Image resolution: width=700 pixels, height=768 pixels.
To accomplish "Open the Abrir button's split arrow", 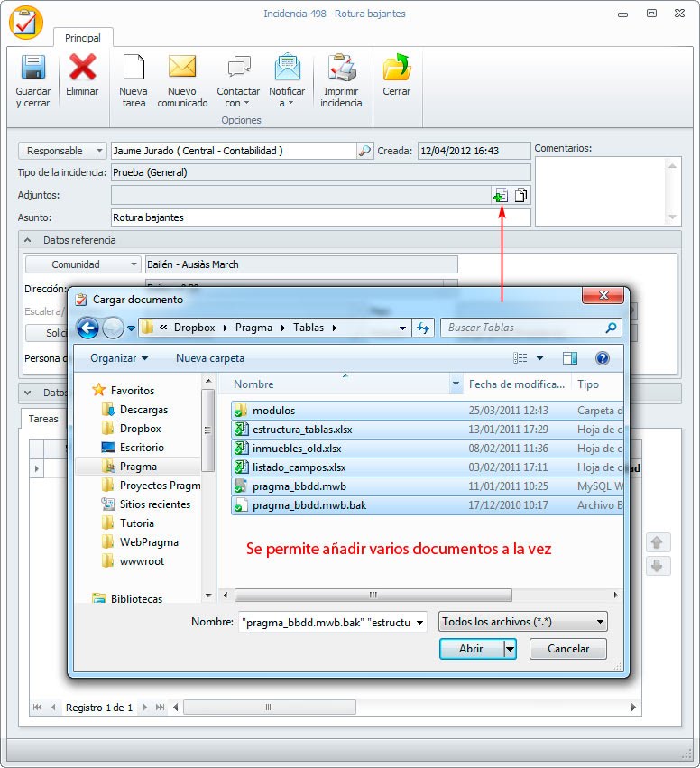I will tap(510, 649).
